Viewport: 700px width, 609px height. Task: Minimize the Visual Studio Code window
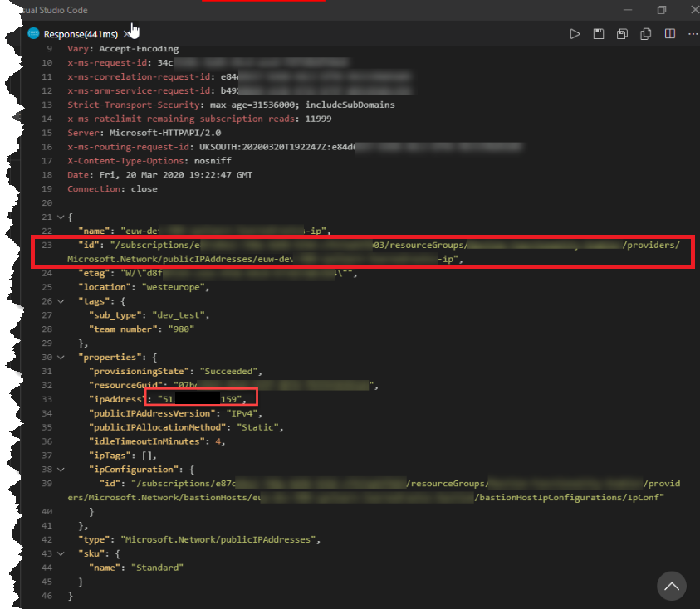628,10
